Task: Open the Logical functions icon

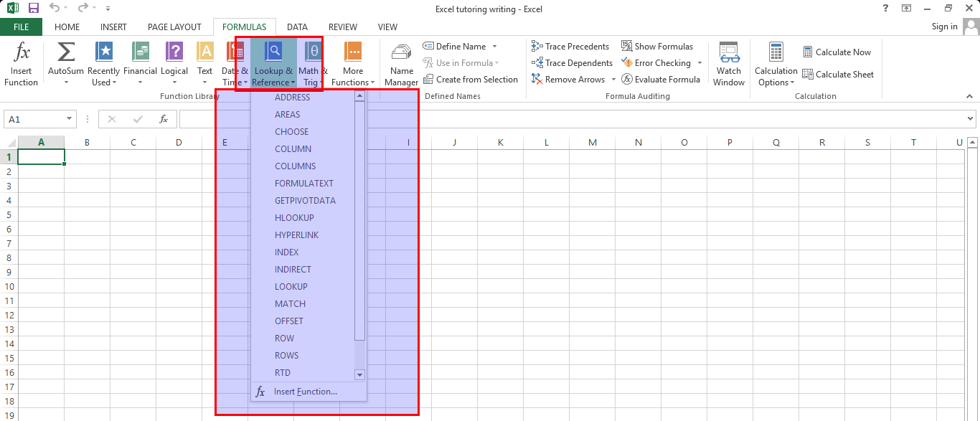Action: pyautogui.click(x=174, y=53)
